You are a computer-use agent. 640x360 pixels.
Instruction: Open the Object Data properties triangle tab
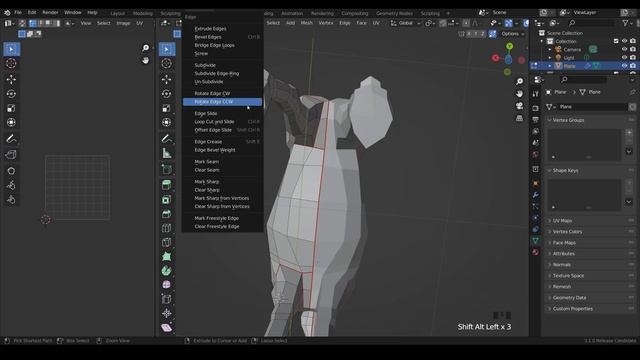point(536,241)
